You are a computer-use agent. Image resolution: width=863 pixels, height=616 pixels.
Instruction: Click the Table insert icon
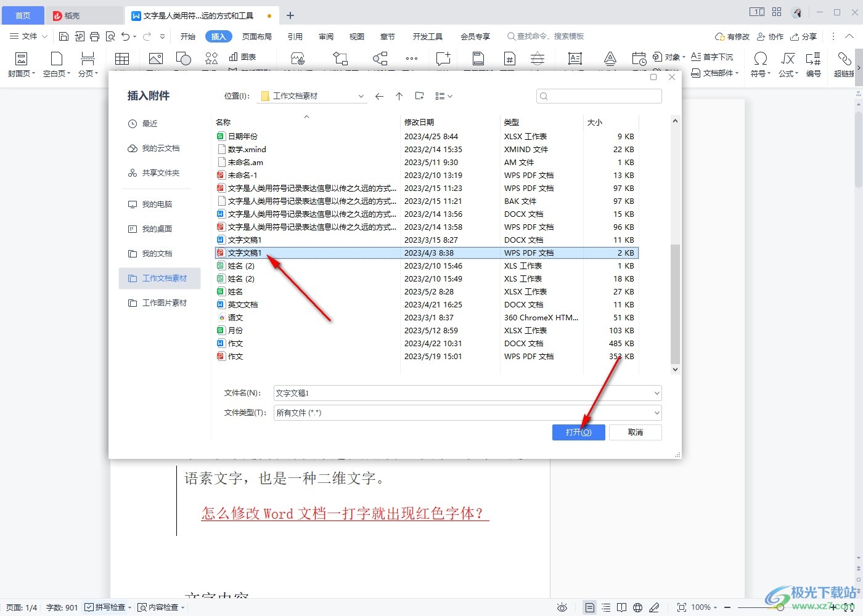point(122,59)
